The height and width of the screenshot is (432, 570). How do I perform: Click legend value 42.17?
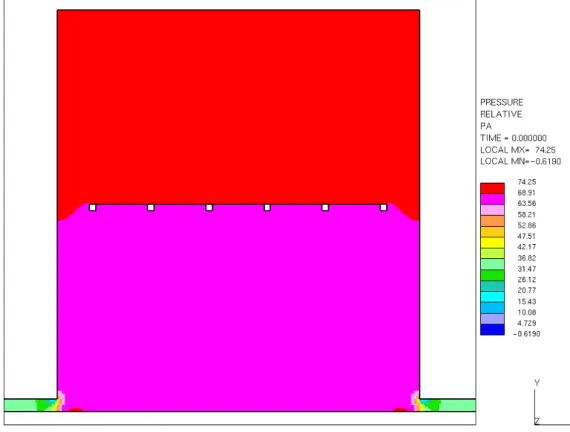tap(527, 247)
